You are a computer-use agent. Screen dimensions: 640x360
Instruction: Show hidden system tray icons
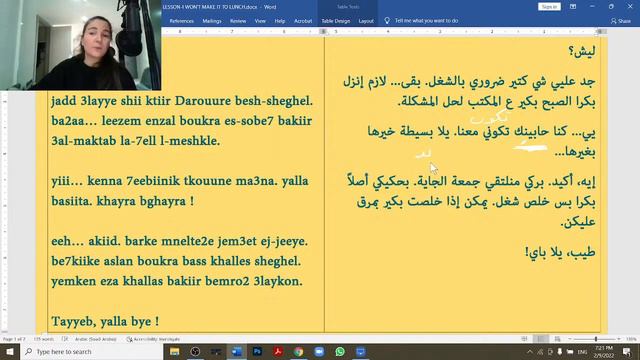[x=530, y=351]
